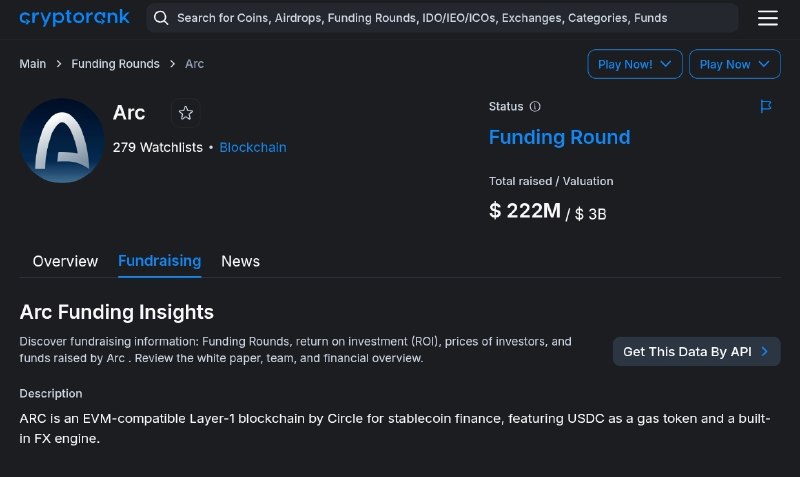
Task: Focus the search coins input field
Action: point(442,18)
